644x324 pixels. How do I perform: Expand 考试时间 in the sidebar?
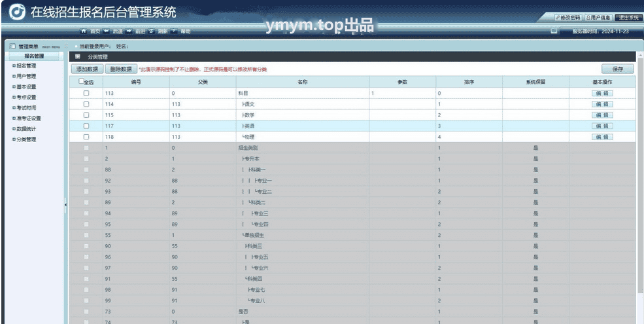(14, 108)
